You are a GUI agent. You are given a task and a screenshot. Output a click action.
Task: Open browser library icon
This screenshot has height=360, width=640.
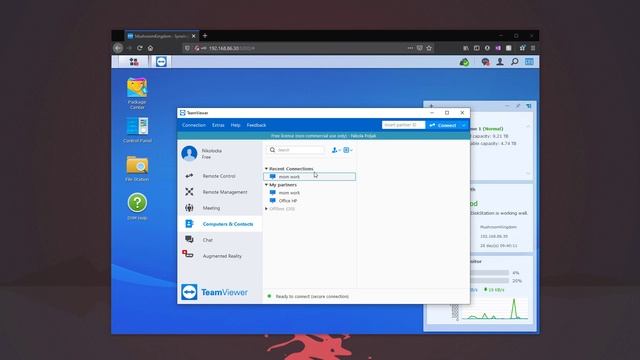coord(466,48)
